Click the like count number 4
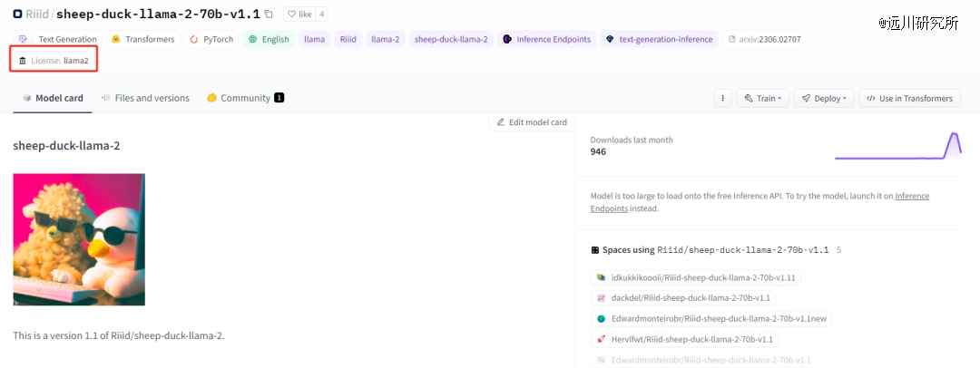The height and width of the screenshot is (368, 980). point(321,14)
